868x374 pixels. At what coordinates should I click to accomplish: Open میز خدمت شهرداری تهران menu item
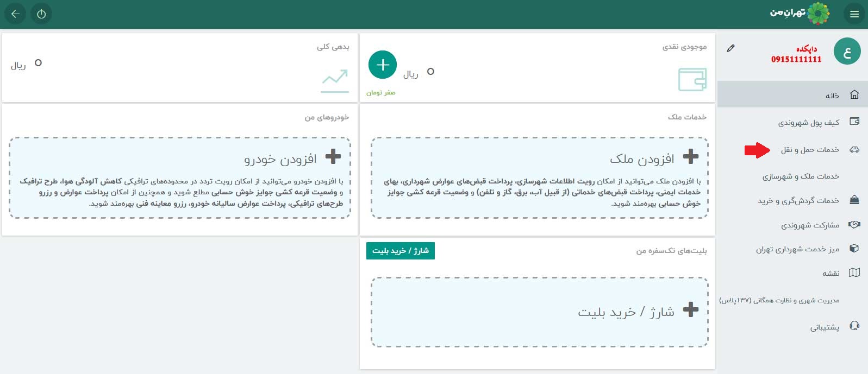point(792,249)
